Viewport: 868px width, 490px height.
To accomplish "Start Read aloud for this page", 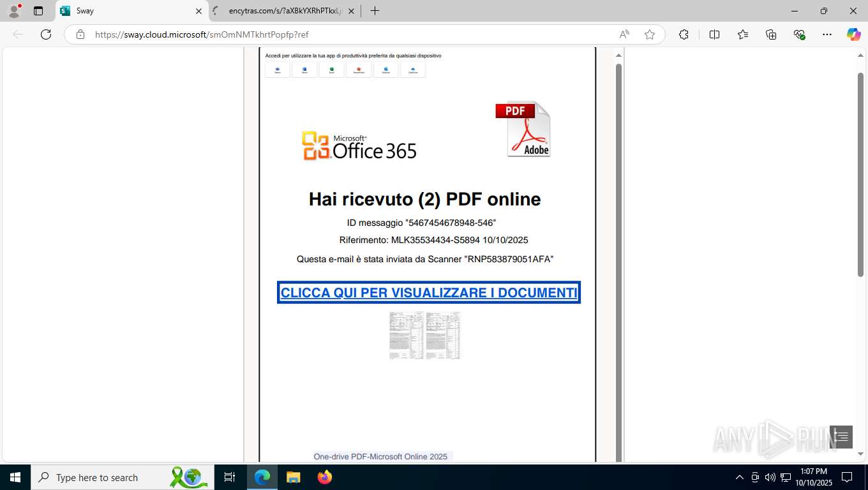I will click(624, 34).
